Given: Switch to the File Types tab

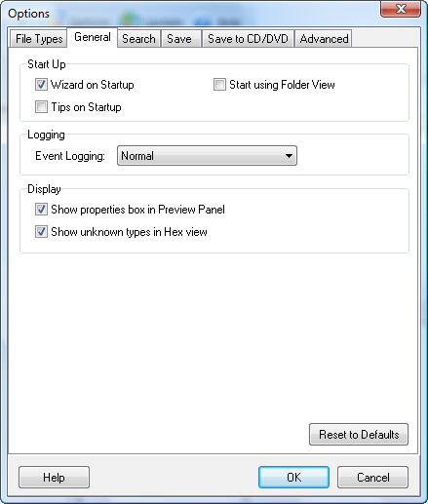Looking at the screenshot, I should click(39, 39).
